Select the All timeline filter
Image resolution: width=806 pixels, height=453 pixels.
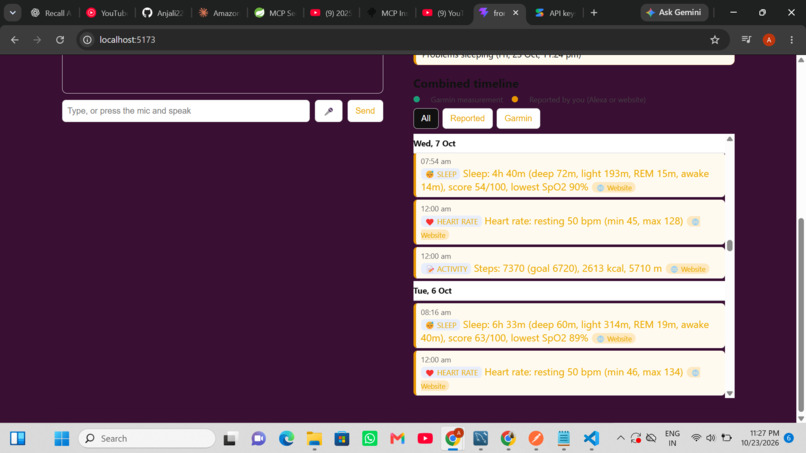426,118
